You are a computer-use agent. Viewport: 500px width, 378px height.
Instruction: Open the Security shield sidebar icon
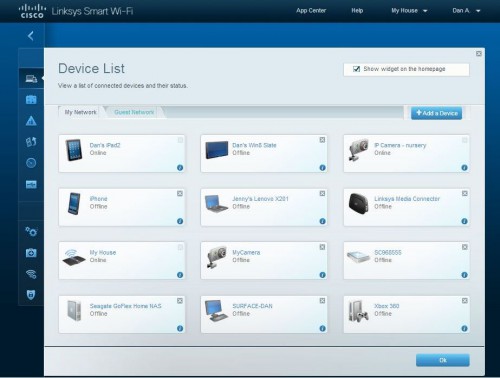tap(31, 295)
